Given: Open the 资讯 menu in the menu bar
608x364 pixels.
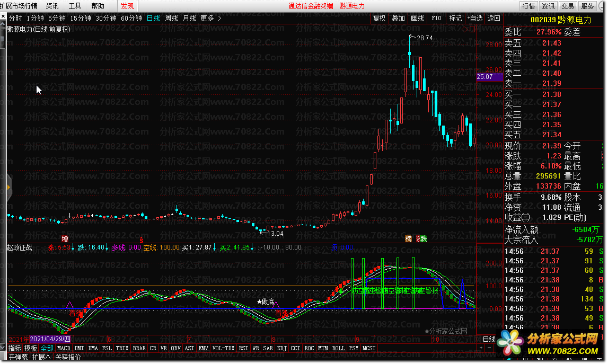Looking at the screenshot, I should pyautogui.click(x=52, y=6).
